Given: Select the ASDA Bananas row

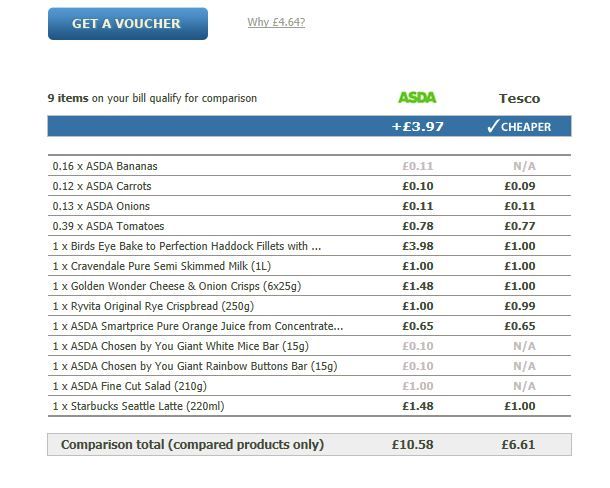Looking at the screenshot, I should [x=105, y=166].
